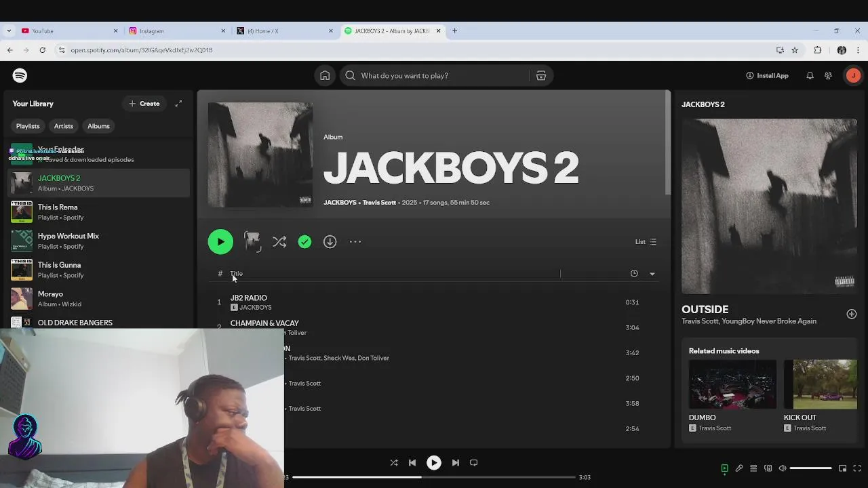Open a new browser tab
This screenshot has height=488, width=868.
(x=454, y=30)
